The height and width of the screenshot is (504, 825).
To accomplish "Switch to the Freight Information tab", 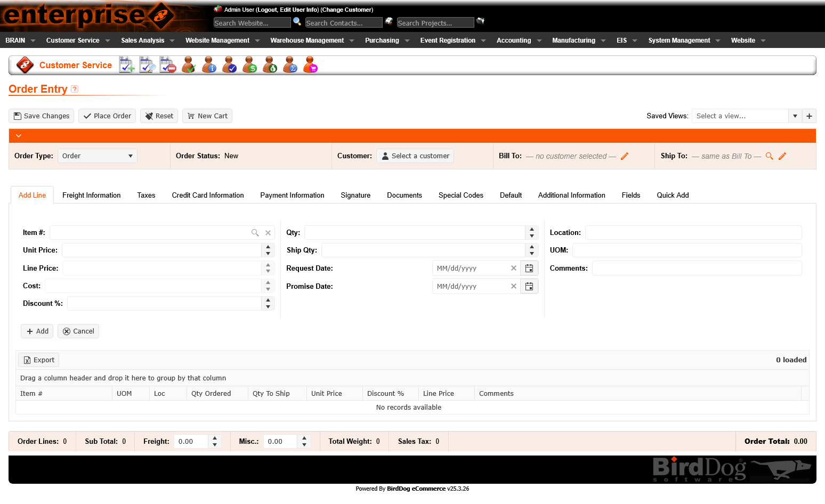I will [x=91, y=196].
